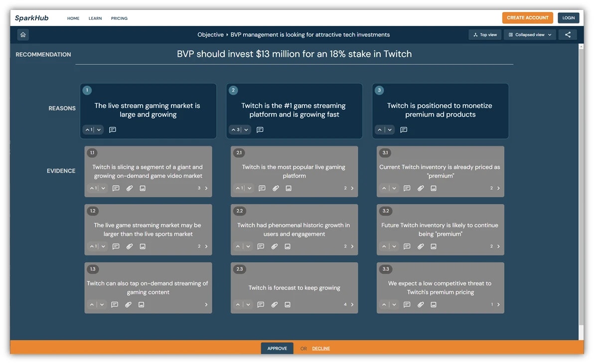
Task: Open the LEARN navigation item
Action: [x=95, y=18]
